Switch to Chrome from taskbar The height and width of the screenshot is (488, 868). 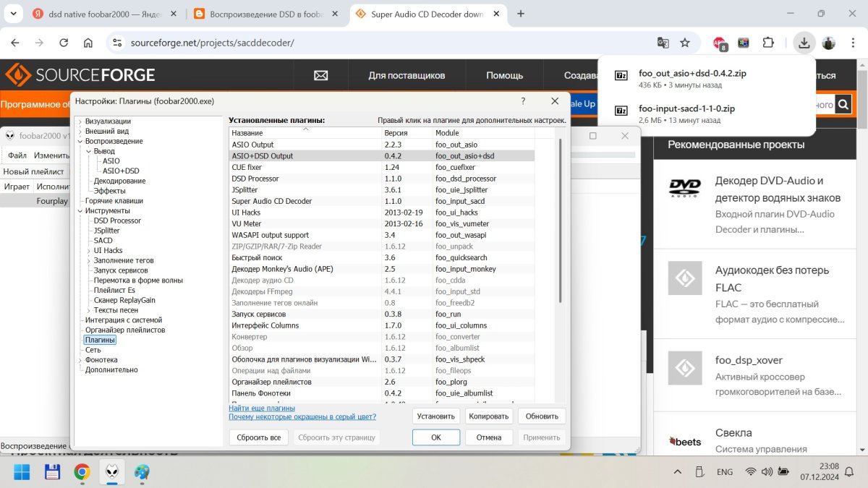pyautogui.click(x=82, y=472)
